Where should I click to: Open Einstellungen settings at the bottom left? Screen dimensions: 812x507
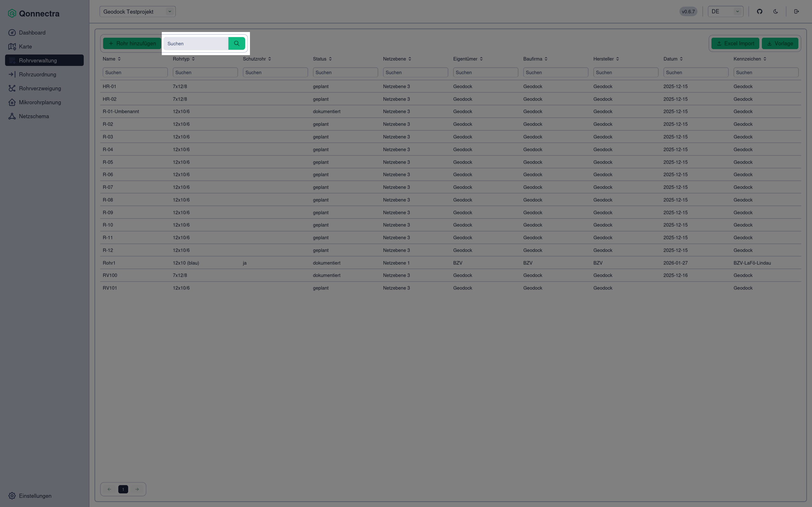(35, 496)
